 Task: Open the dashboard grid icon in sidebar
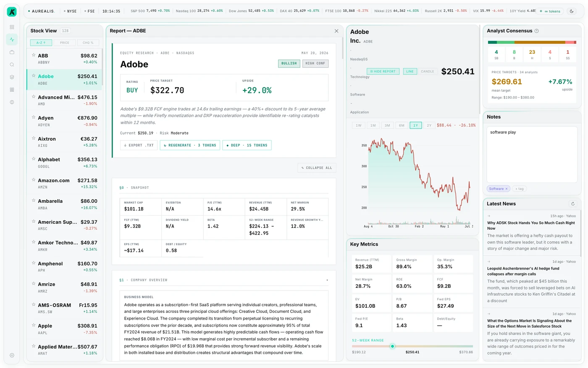coord(12,27)
